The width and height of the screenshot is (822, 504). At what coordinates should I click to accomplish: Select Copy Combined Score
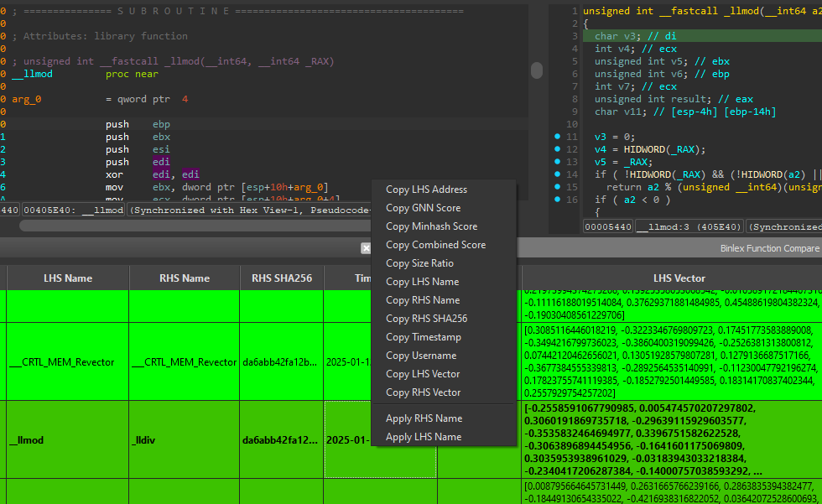pos(435,245)
